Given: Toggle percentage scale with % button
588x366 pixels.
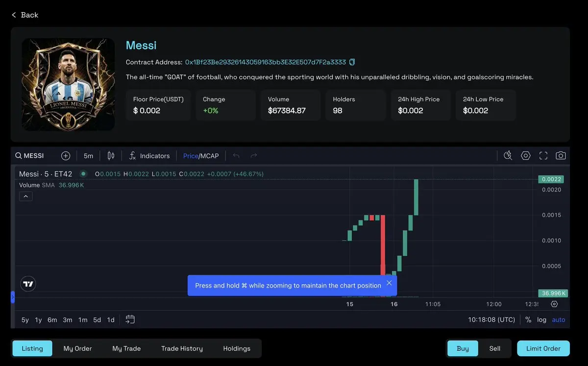Looking at the screenshot, I should [x=528, y=320].
